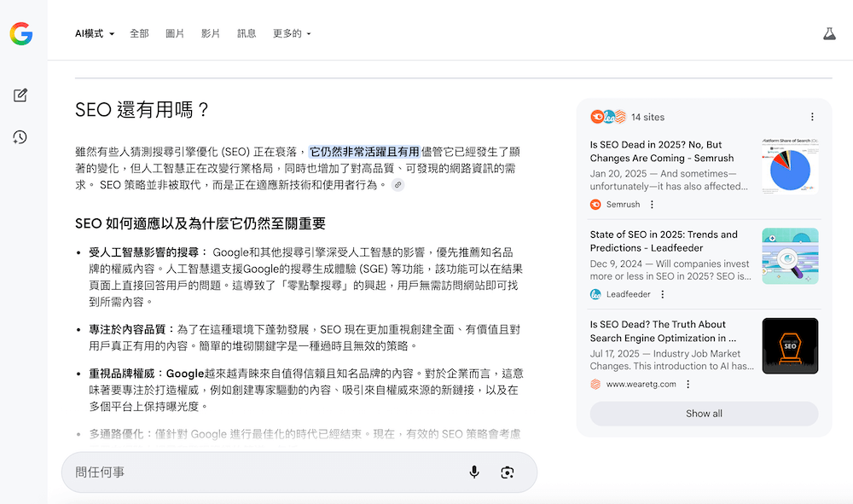
Task: Click the stacked site icons by 14 sites
Action: pyautogui.click(x=608, y=117)
